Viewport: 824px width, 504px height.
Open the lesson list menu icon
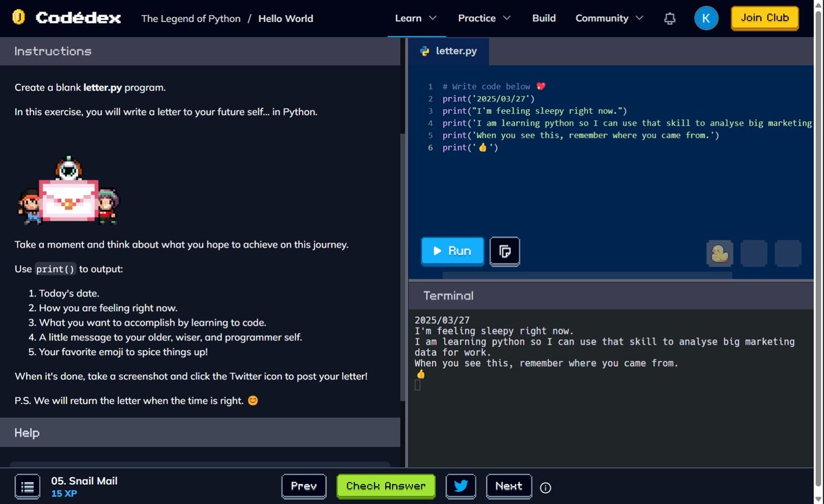pos(27,487)
